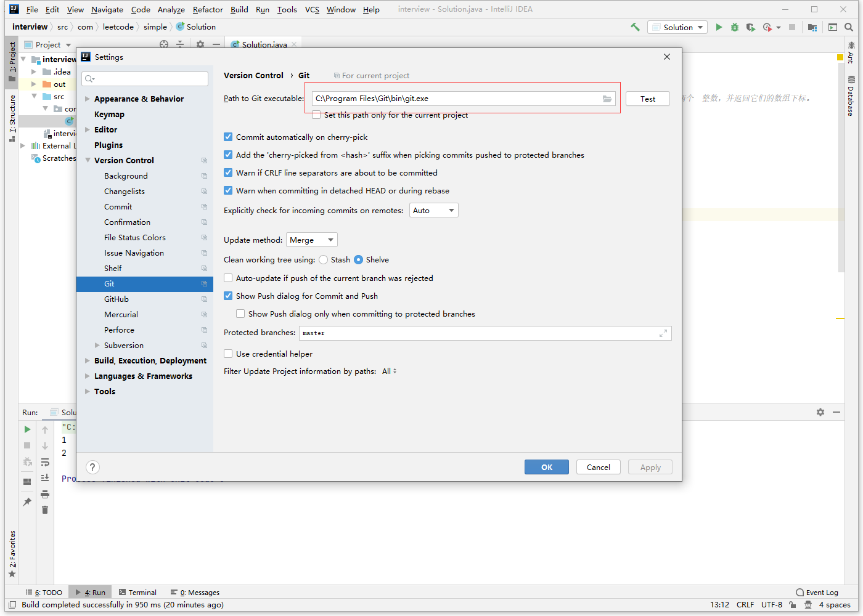Run with Coverage icon in toolbar

(x=750, y=27)
